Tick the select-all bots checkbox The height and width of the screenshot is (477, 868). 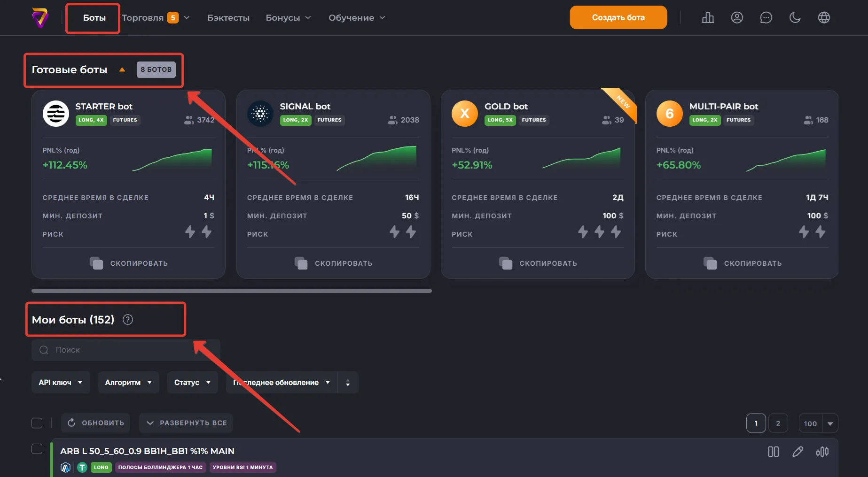point(37,423)
